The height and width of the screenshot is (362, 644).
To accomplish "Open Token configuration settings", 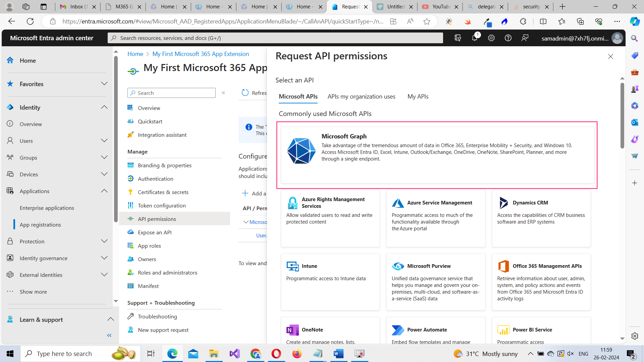I will 162,205.
